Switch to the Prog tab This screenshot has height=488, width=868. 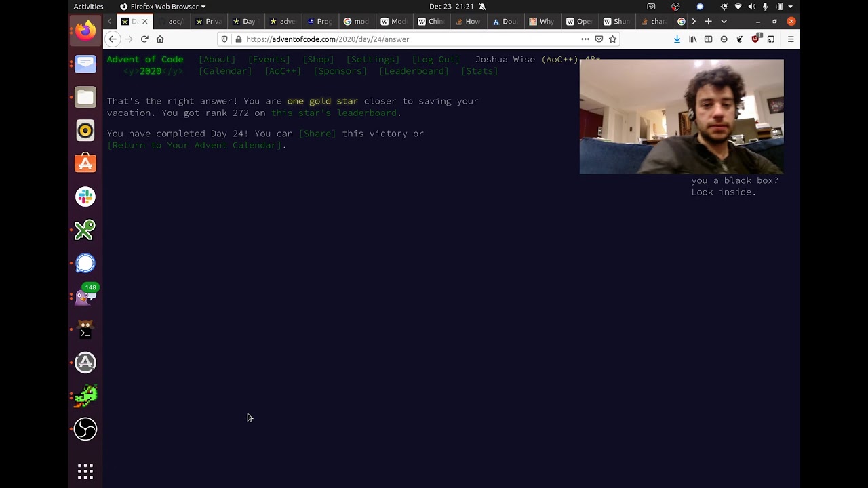(x=319, y=22)
